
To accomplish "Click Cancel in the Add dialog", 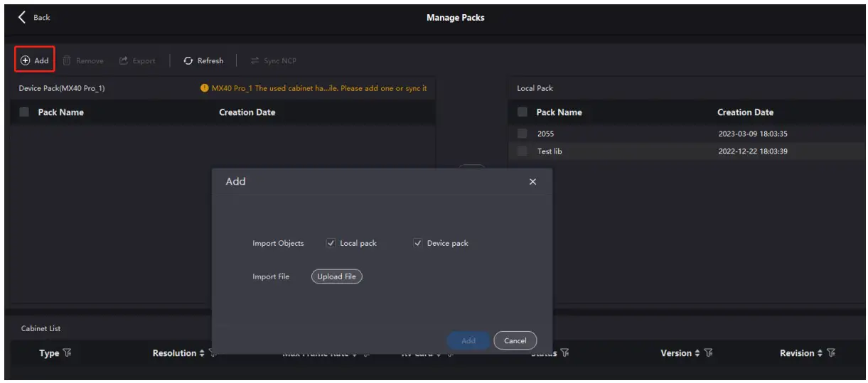I will click(x=515, y=340).
